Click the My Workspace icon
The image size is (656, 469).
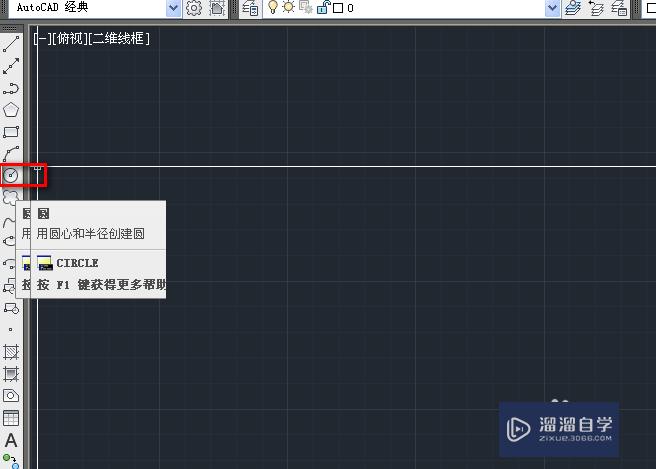coord(217,8)
